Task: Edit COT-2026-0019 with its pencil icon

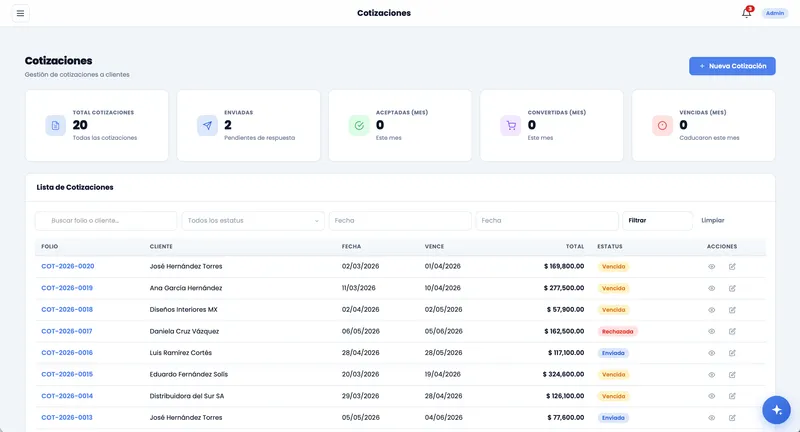Action: point(732,288)
